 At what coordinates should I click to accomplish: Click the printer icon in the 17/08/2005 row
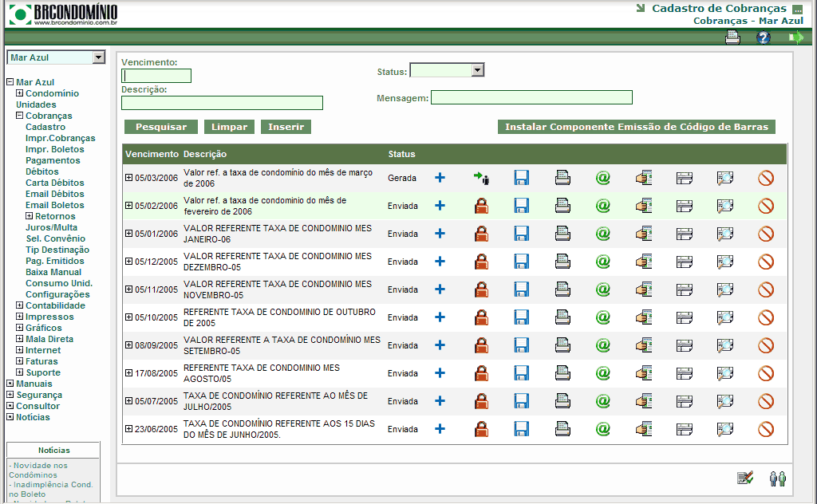(562, 373)
